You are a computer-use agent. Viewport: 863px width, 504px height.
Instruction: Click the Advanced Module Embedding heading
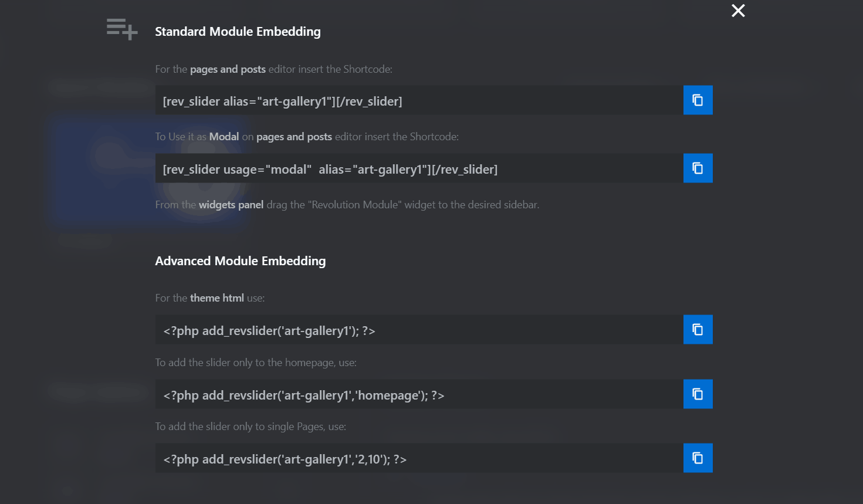tap(240, 261)
